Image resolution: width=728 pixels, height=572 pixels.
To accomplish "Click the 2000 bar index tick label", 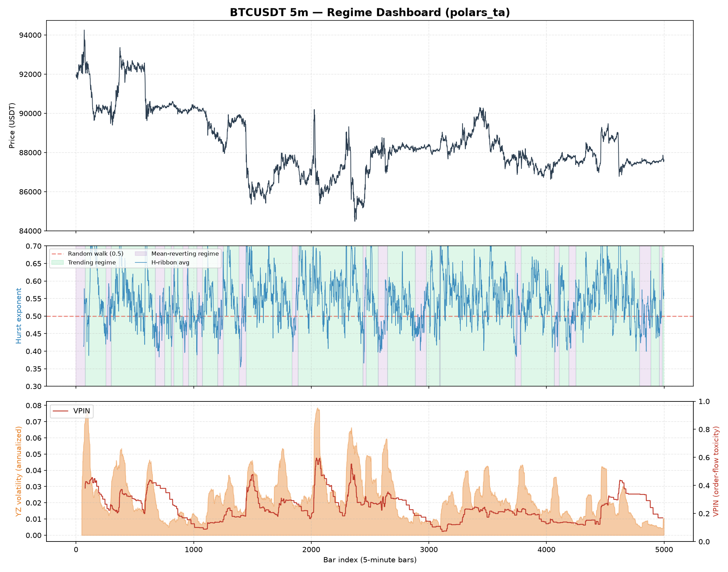I will pos(311,550).
